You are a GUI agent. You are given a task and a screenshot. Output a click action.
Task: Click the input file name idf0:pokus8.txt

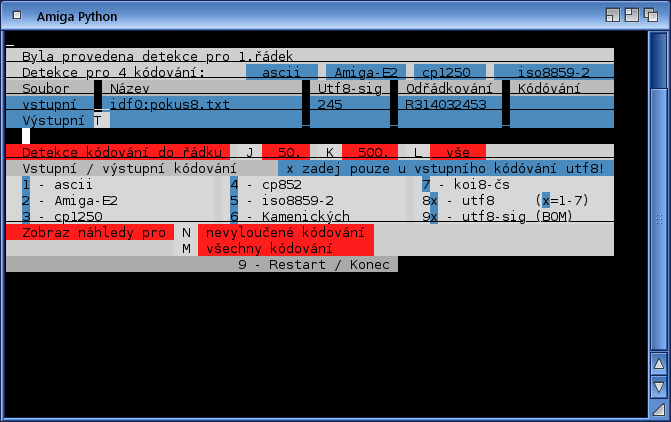click(x=169, y=104)
